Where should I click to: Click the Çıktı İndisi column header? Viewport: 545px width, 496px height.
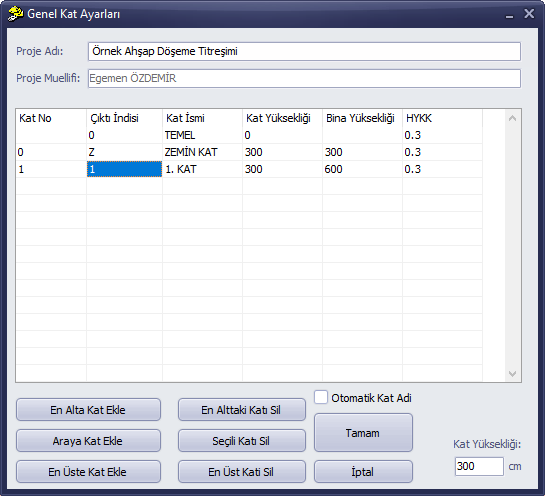[124, 118]
